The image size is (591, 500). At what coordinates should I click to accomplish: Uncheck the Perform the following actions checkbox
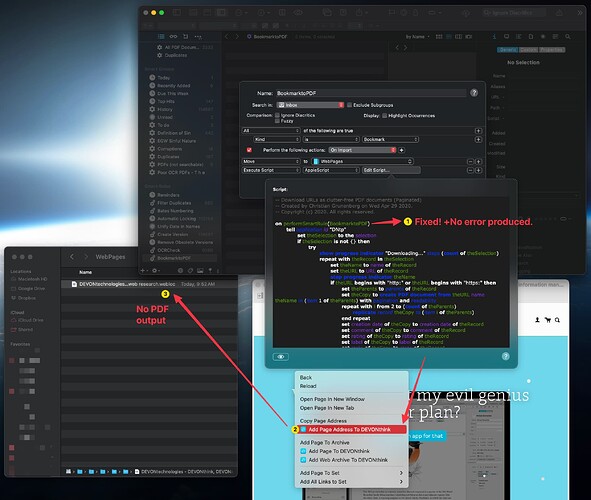click(249, 150)
